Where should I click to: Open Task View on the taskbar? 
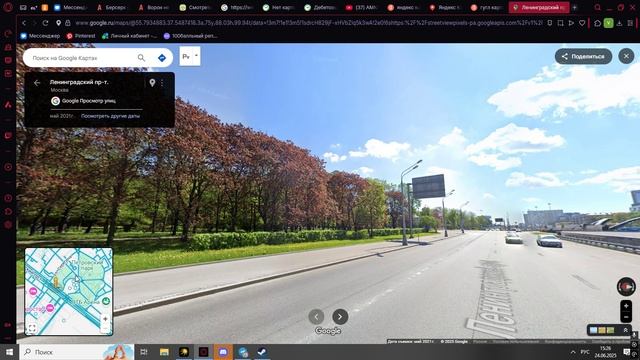[x=144, y=352]
